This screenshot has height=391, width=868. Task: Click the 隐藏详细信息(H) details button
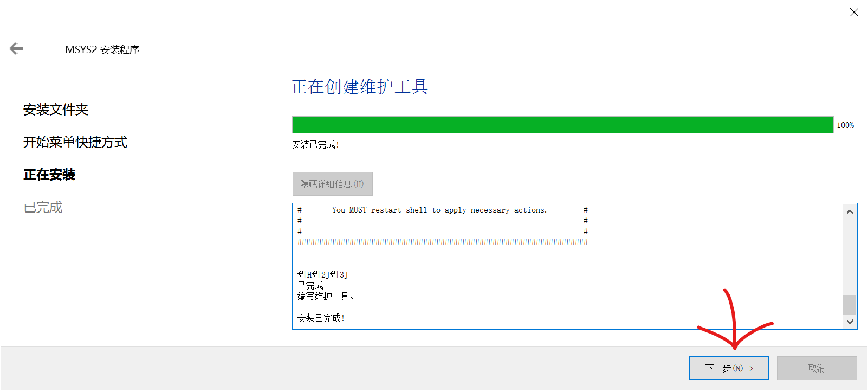point(332,184)
